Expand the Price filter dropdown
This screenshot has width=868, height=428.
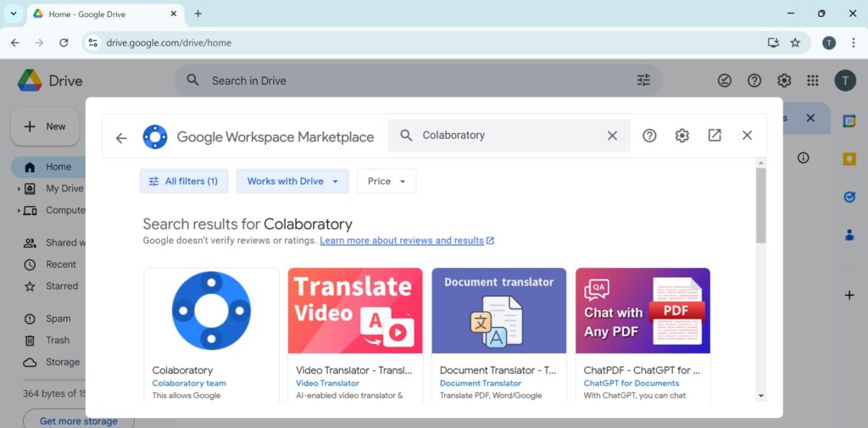387,181
